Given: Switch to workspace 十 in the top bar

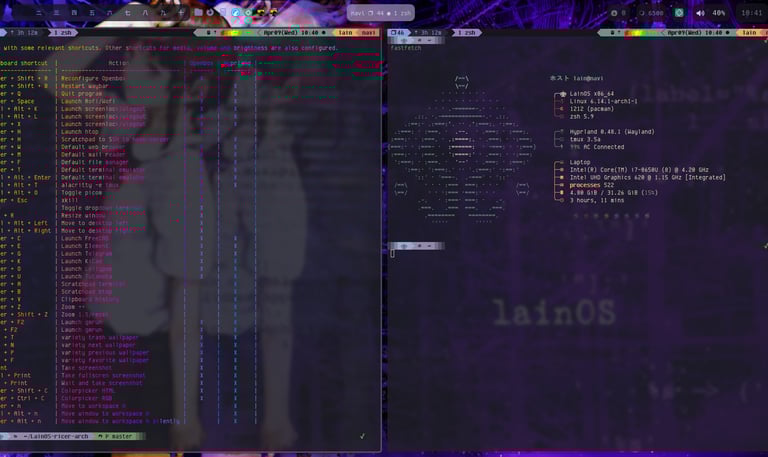Looking at the screenshot, I should click(x=181, y=13).
